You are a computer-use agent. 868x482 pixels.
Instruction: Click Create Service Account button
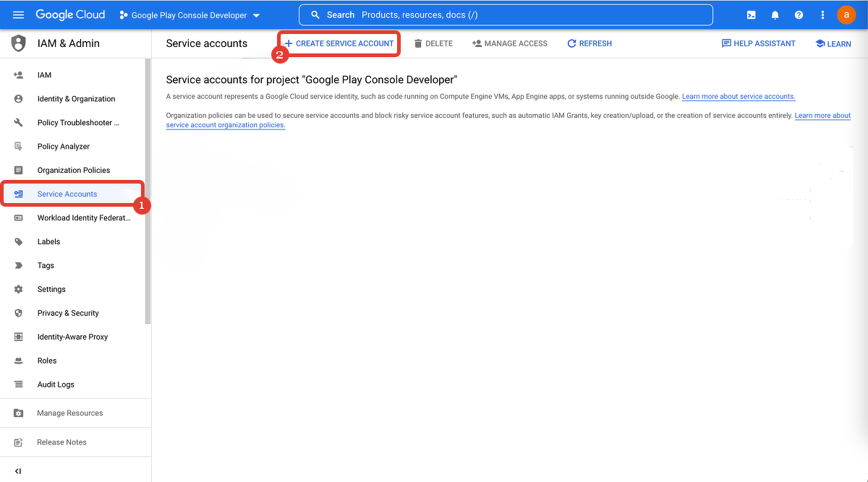339,43
